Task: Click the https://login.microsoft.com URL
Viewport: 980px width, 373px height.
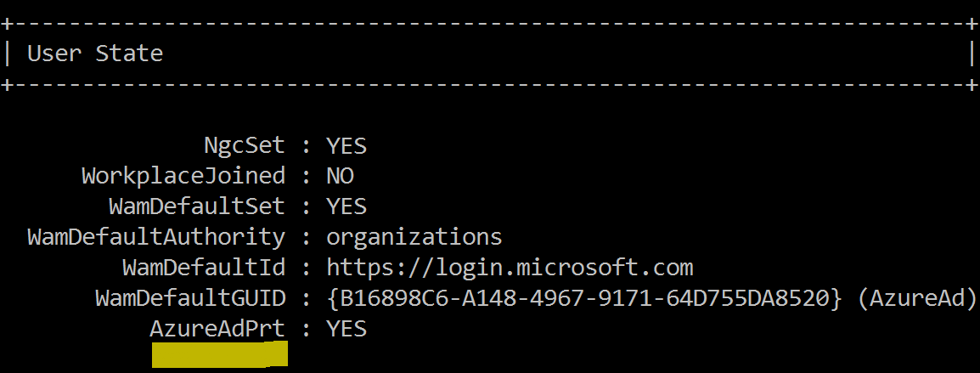Action: click(x=510, y=268)
